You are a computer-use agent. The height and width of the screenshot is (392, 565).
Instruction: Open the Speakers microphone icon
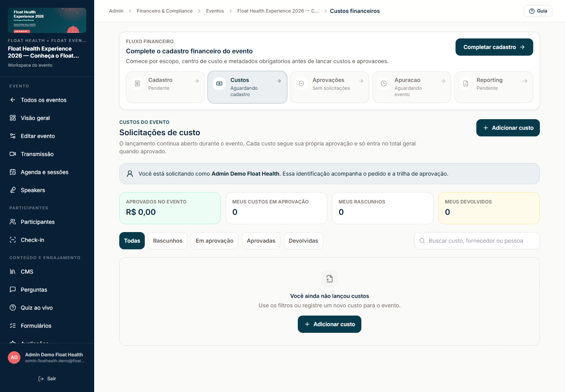[13, 190]
